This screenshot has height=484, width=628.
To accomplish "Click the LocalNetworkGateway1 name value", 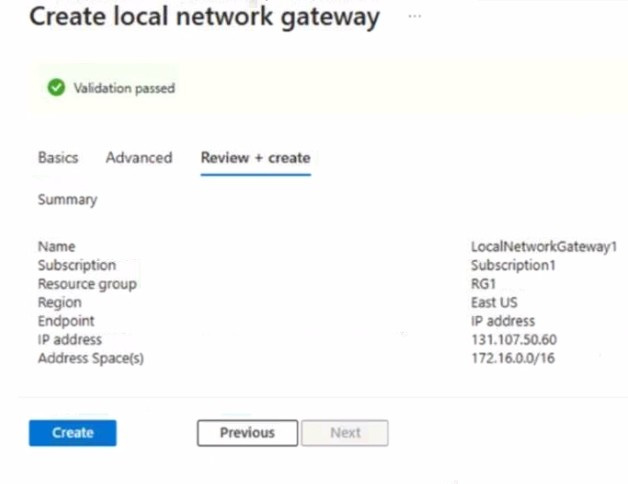I will (x=544, y=247).
